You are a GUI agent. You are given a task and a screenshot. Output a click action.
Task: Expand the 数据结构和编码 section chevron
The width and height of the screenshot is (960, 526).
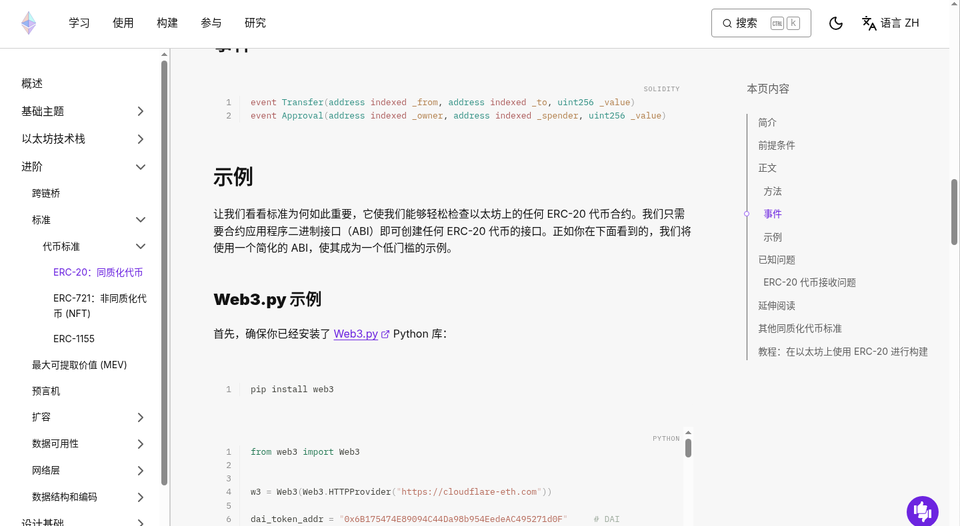point(140,497)
